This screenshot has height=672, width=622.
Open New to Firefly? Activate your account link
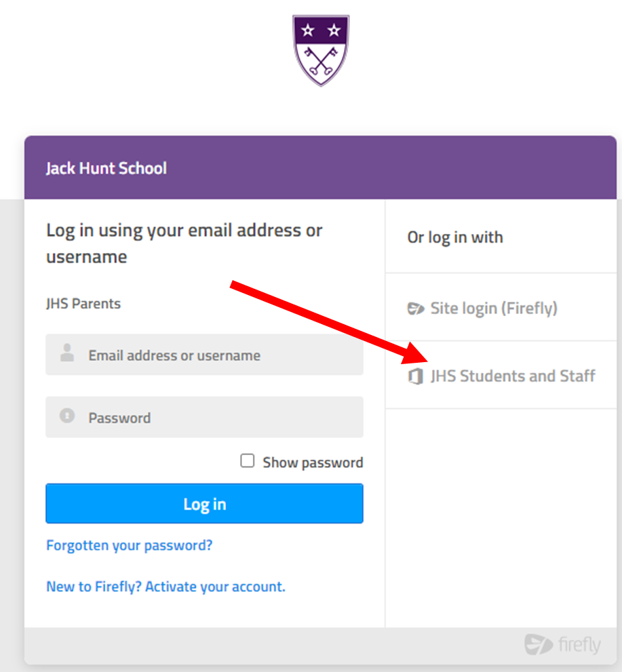pyautogui.click(x=166, y=587)
